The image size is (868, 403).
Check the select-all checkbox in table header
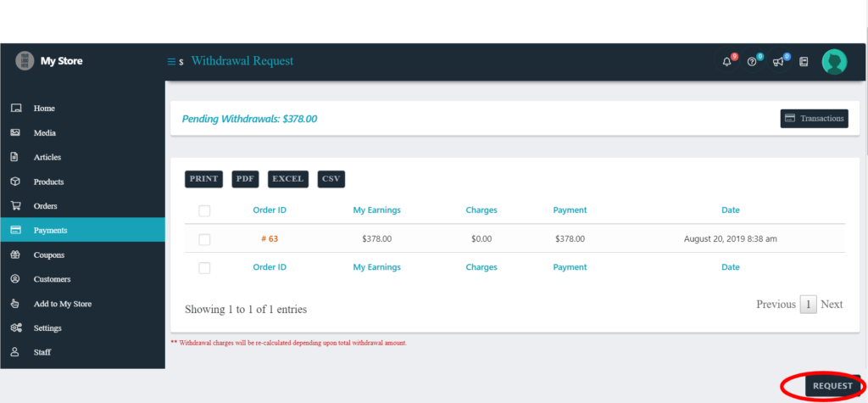[204, 210]
